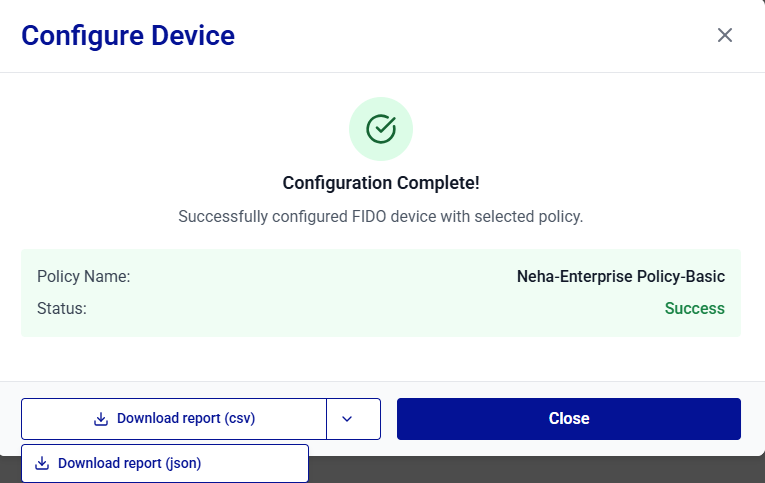
Task: Click download icon beside csv report label
Action: (x=101, y=419)
